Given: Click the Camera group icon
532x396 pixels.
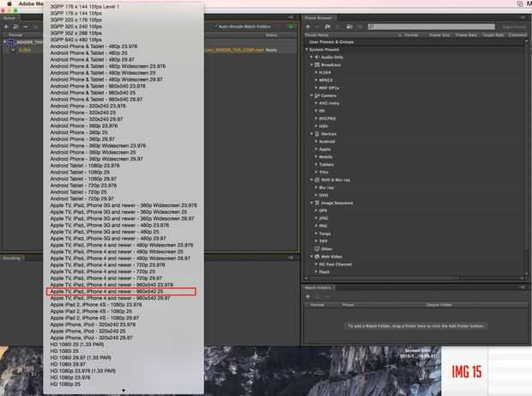Looking at the screenshot, I should tap(317, 95).
